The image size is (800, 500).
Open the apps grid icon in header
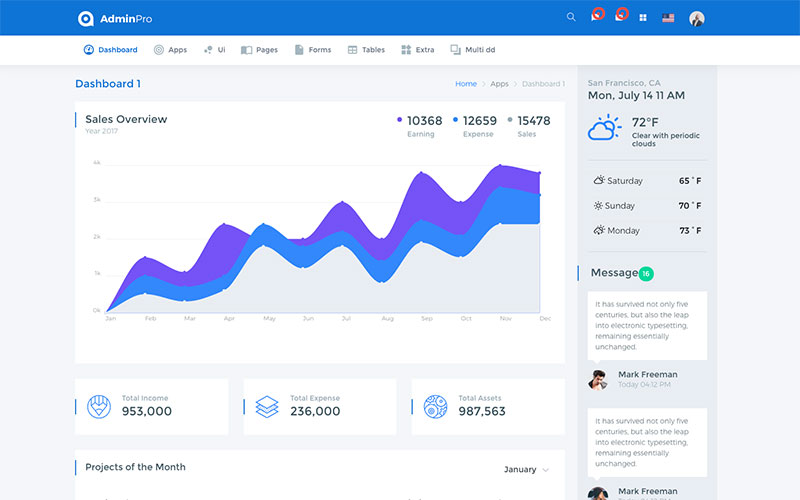tap(643, 18)
